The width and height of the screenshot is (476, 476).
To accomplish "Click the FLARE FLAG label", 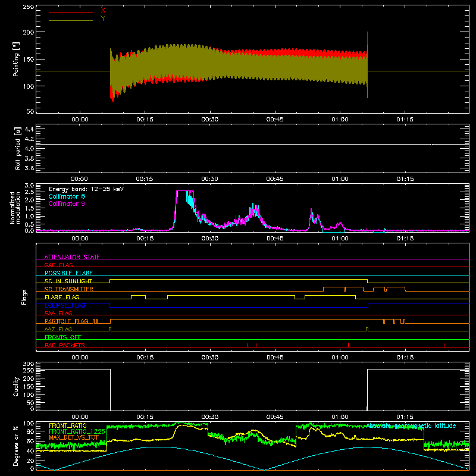I will pyautogui.click(x=62, y=297).
